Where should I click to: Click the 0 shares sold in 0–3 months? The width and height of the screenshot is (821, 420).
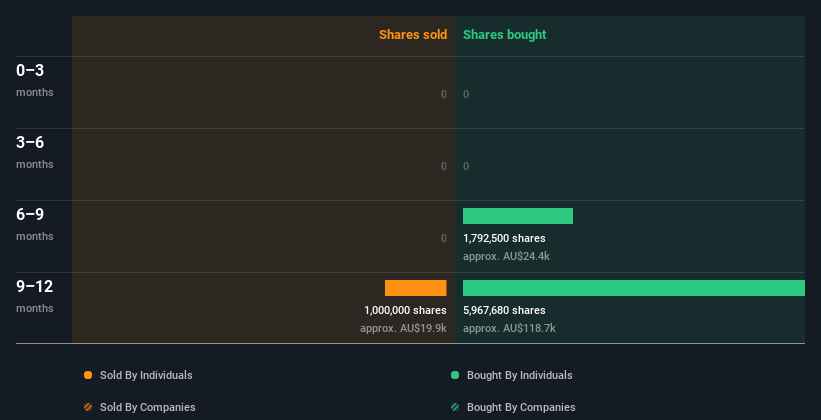point(444,94)
